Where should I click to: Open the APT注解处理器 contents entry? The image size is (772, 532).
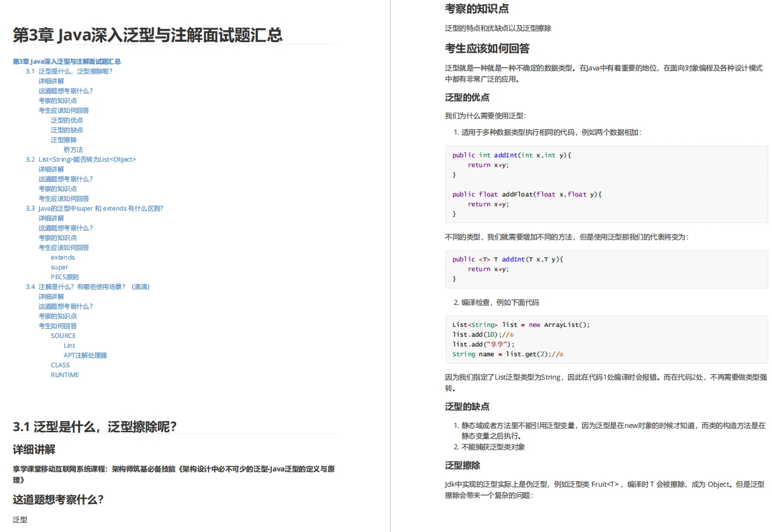[85, 355]
